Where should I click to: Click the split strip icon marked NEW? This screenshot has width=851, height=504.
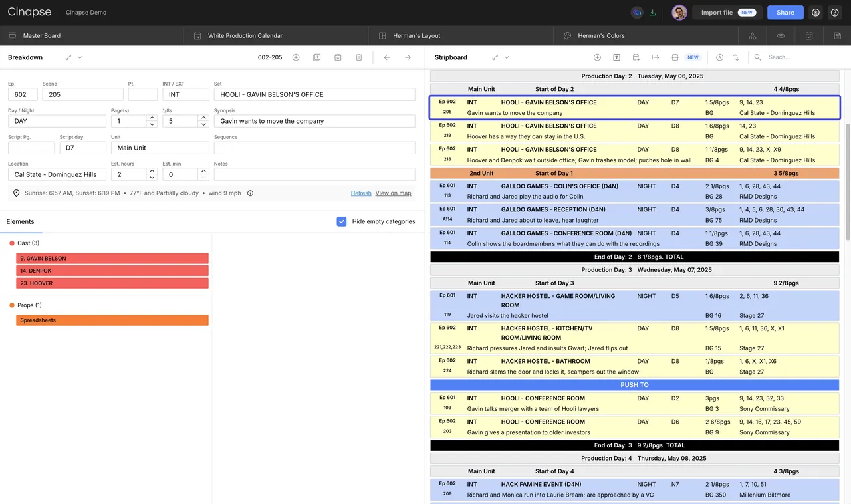click(x=675, y=57)
